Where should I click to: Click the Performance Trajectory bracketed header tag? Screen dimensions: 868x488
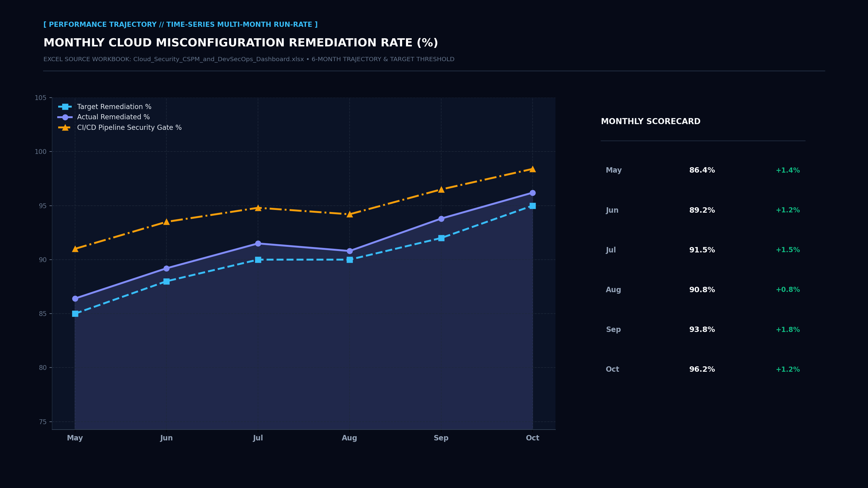click(x=180, y=25)
